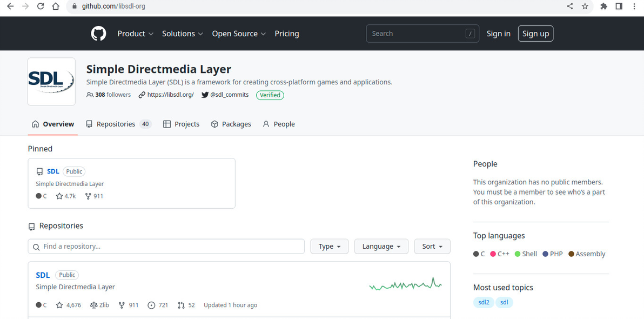This screenshot has height=319, width=644.
Task: Click the Sign up button
Action: coord(535,34)
